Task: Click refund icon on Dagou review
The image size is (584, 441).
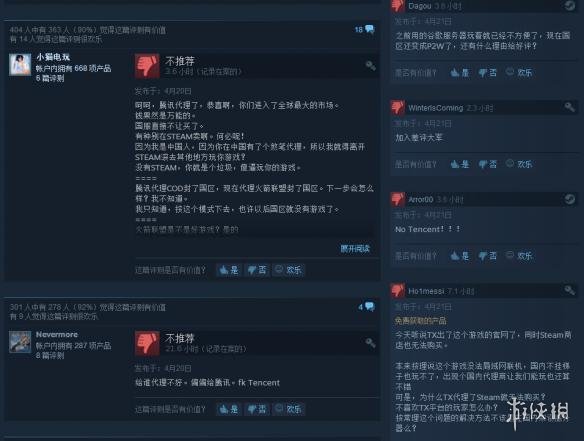Action: pos(569,6)
